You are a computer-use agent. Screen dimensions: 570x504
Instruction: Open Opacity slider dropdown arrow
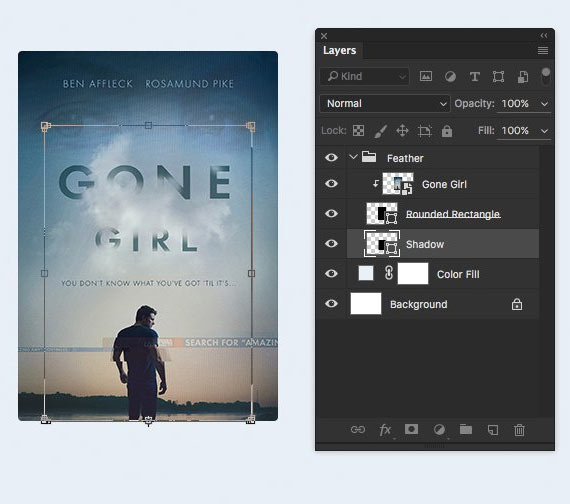[544, 104]
